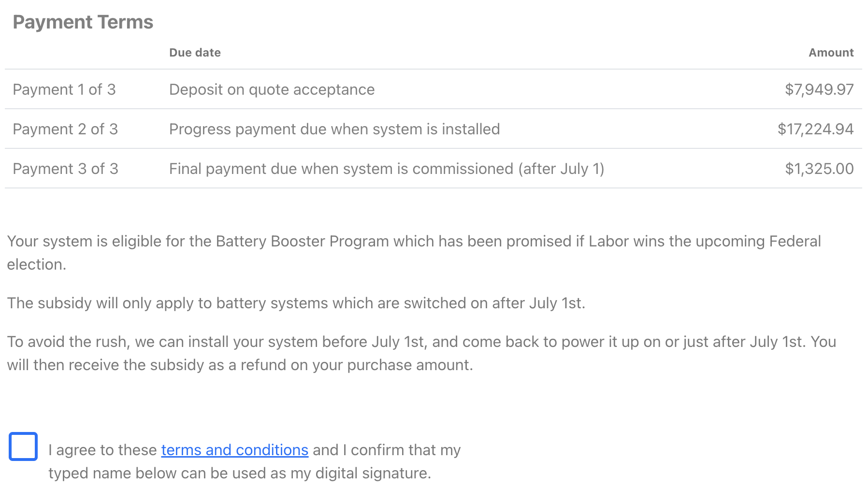Screen dimensions: 868x489
Task: Click 'I agree to these' label text
Action: (102, 450)
